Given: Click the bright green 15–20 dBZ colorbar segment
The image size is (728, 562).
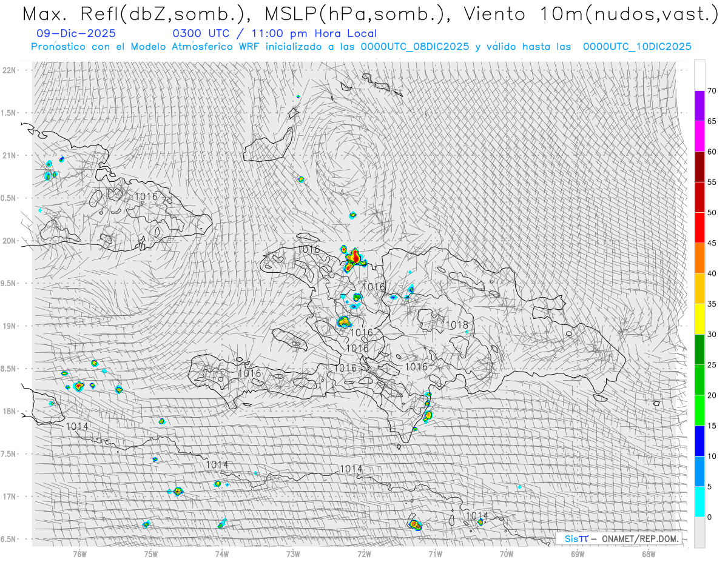Looking at the screenshot, I should [x=699, y=410].
